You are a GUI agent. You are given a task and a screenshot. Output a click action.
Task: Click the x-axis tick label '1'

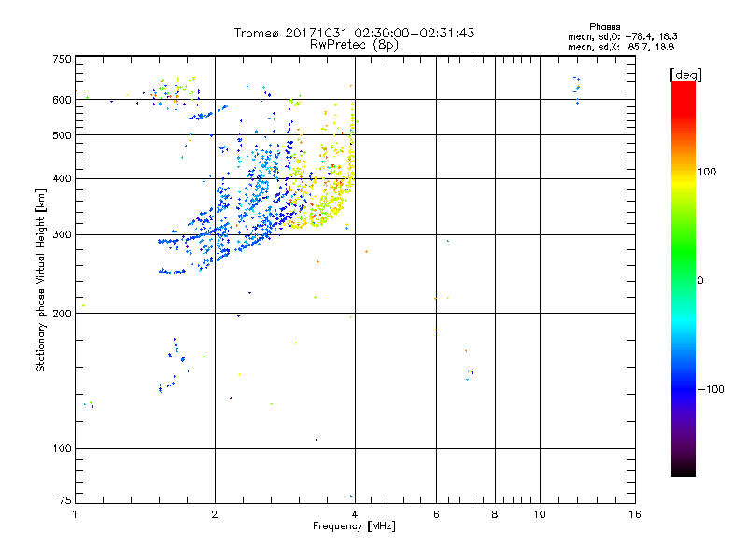[75, 514]
